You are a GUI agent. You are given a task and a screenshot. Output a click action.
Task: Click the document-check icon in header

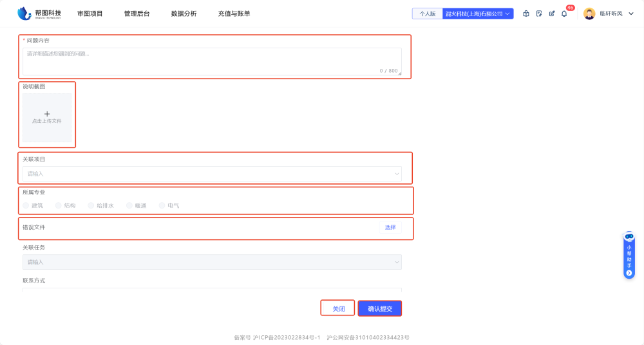tap(539, 14)
